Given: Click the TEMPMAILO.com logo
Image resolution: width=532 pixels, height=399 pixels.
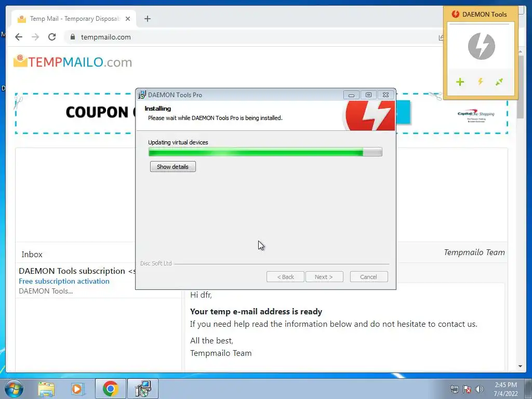Looking at the screenshot, I should coord(73,62).
